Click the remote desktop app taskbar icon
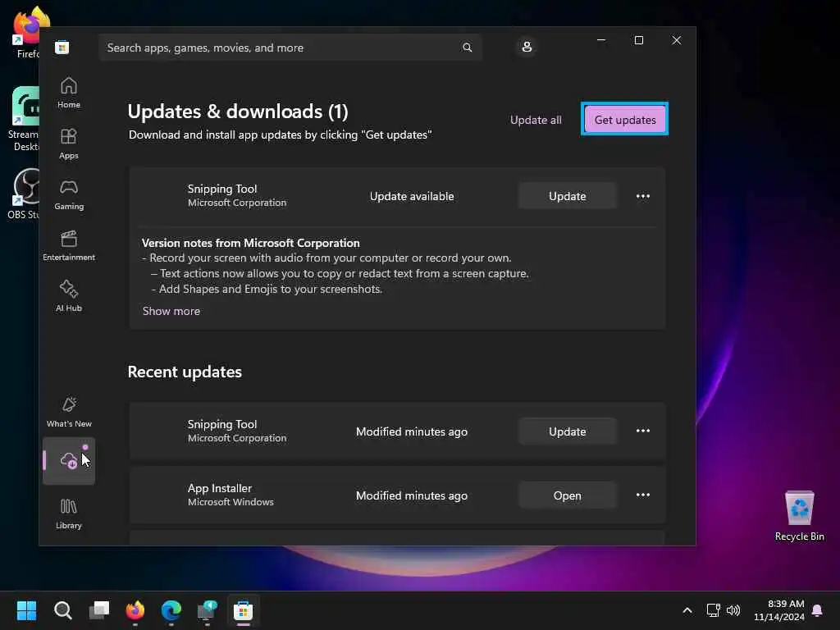The height and width of the screenshot is (630, 840). tap(207, 610)
